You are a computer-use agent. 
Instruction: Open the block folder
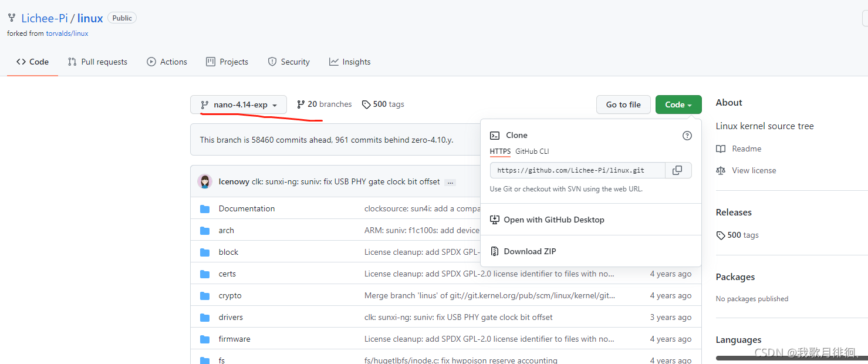(x=228, y=252)
